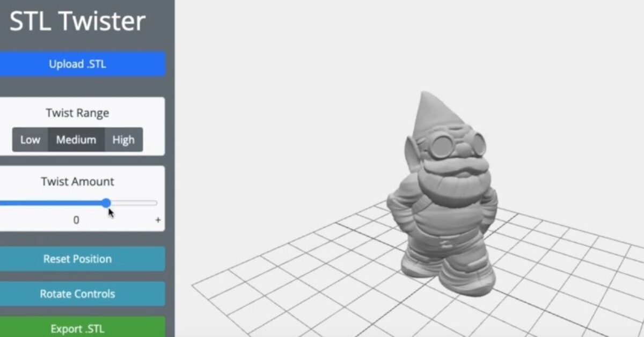Select the Medium twist range option
Viewport: 644px width, 337px height.
(76, 140)
